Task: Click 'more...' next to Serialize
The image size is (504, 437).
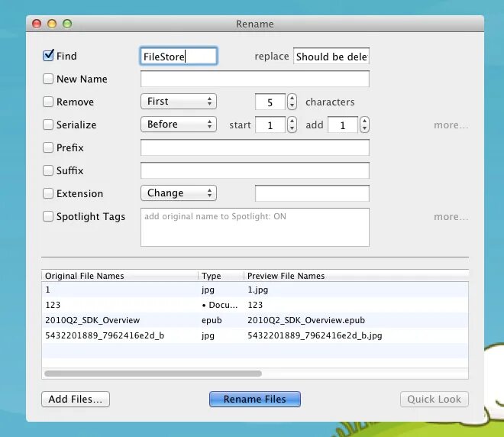Action: (451, 125)
